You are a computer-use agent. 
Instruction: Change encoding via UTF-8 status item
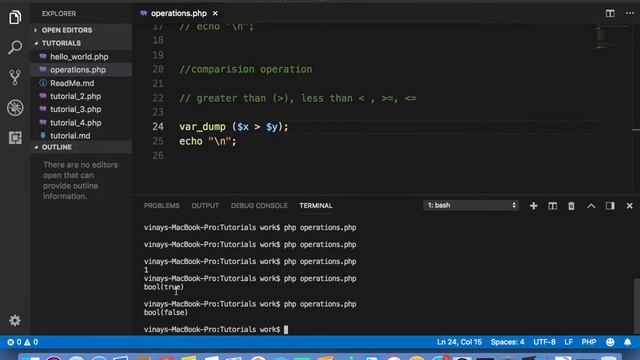point(544,342)
